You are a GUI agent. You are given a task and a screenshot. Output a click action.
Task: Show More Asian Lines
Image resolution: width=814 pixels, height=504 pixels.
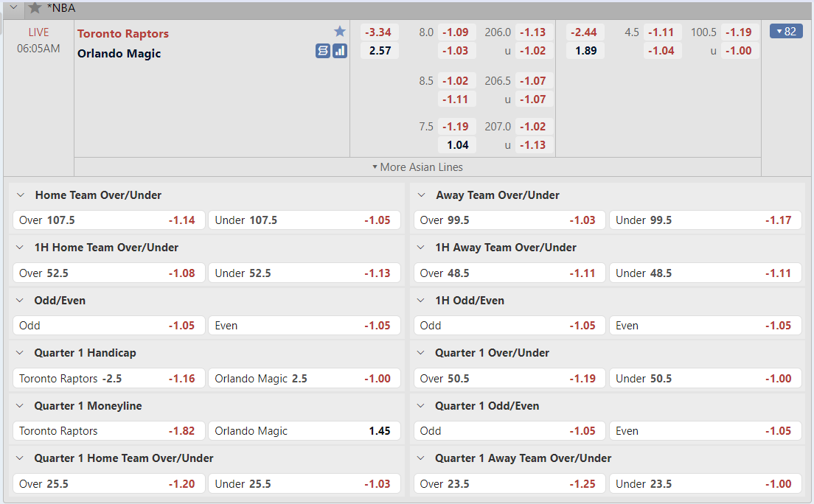[417, 167]
